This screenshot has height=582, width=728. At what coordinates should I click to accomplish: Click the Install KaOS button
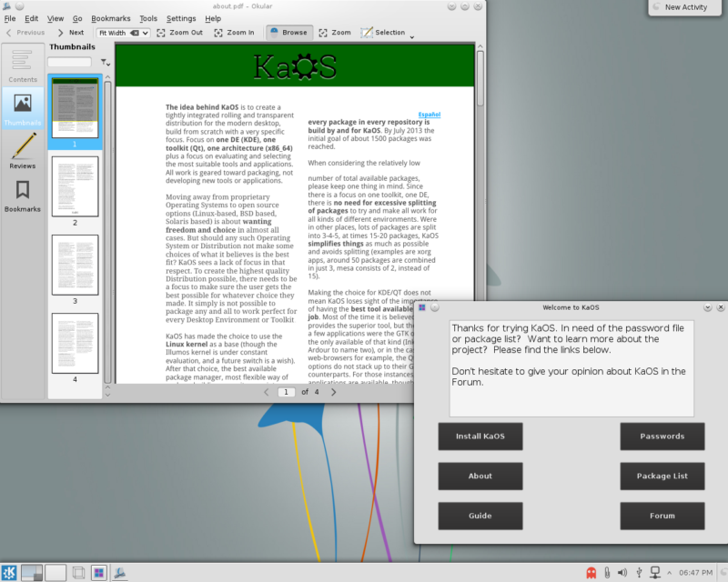click(480, 436)
